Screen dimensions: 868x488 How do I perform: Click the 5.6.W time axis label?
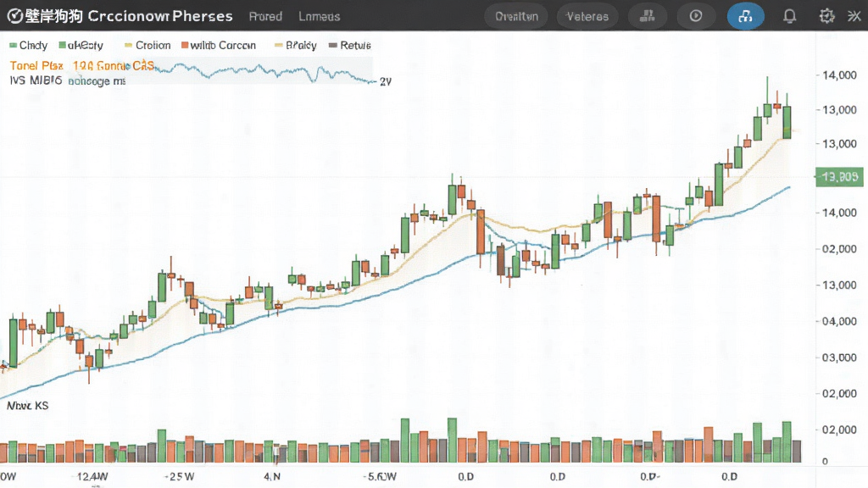click(381, 476)
